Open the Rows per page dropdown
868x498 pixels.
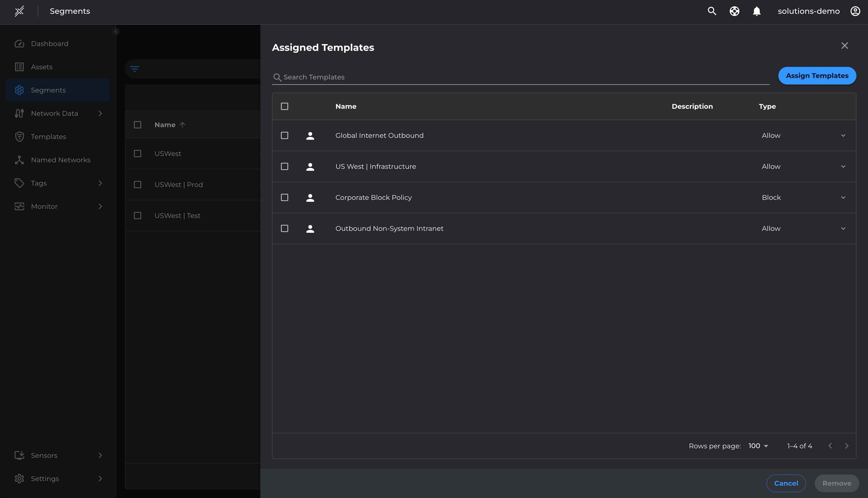(x=758, y=446)
